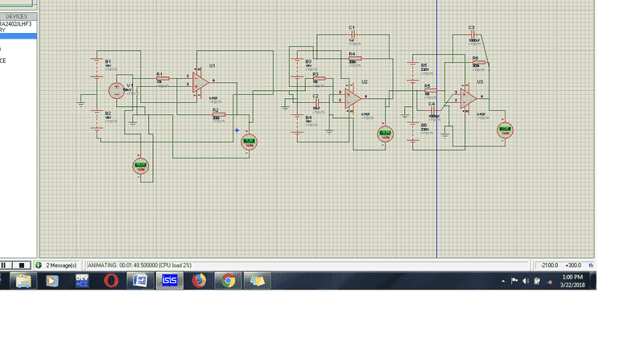Select capacitor C1 above U2
The width and height of the screenshot is (644, 362).
(352, 33)
